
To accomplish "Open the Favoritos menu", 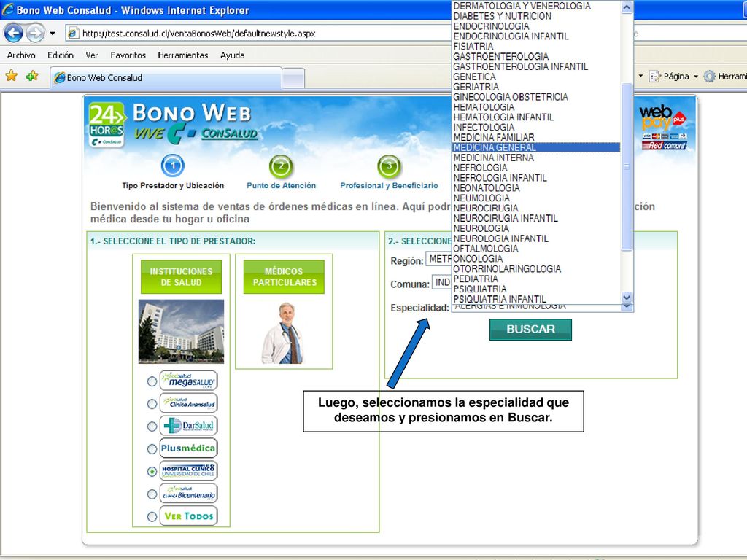I will coord(128,55).
